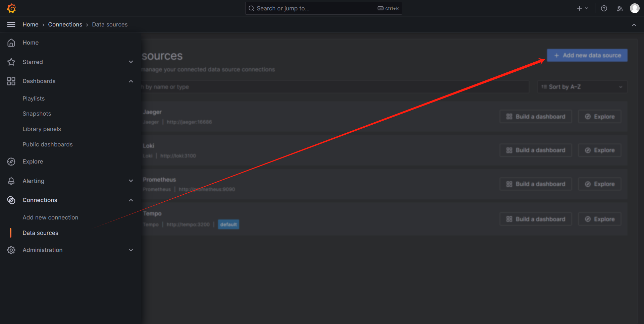Click the Administration gear icon

click(x=11, y=250)
